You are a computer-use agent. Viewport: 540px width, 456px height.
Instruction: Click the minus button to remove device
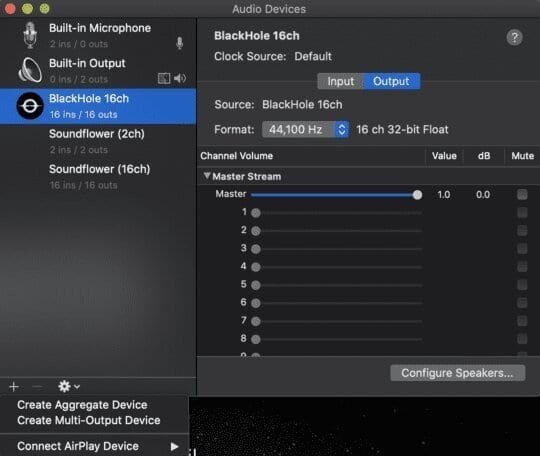37,387
